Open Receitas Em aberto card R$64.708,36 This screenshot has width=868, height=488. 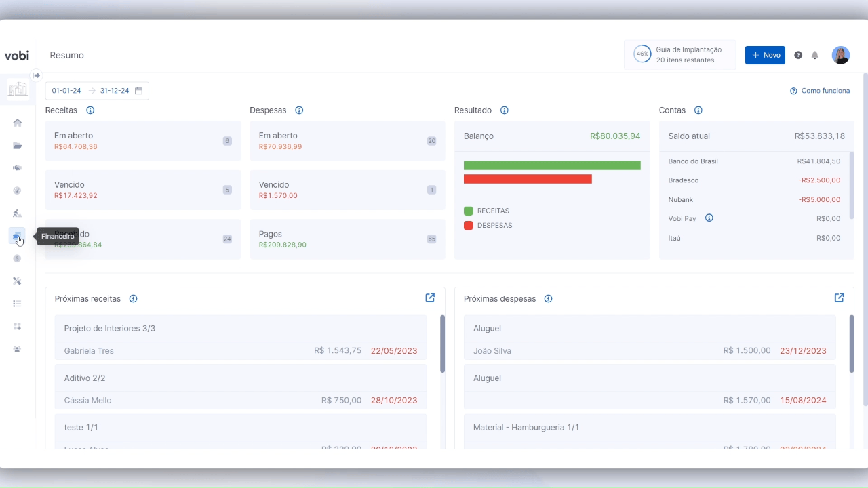[143, 141]
